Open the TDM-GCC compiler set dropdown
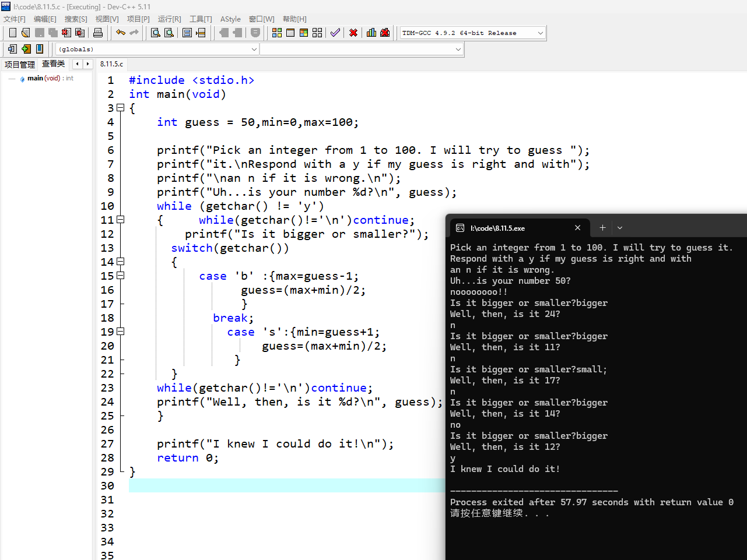This screenshot has height=560, width=747. (472, 33)
